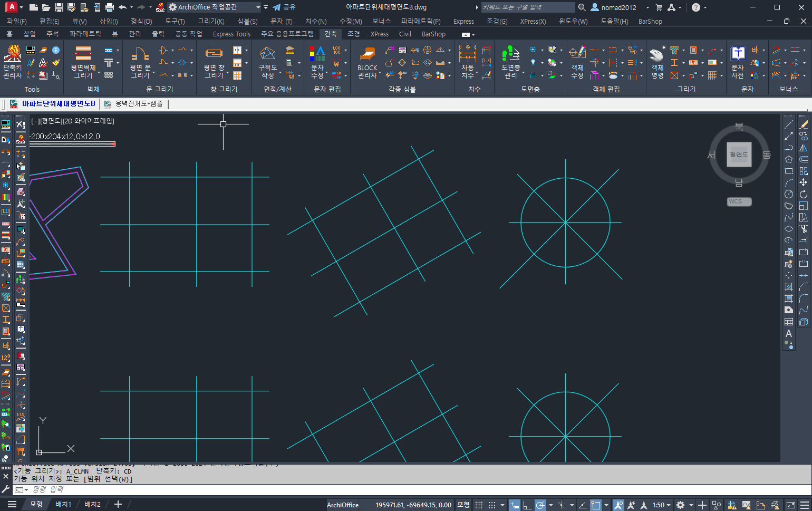Open the BLOCK 관리자 bed icon
The height and width of the screenshot is (511, 812).
367,62
